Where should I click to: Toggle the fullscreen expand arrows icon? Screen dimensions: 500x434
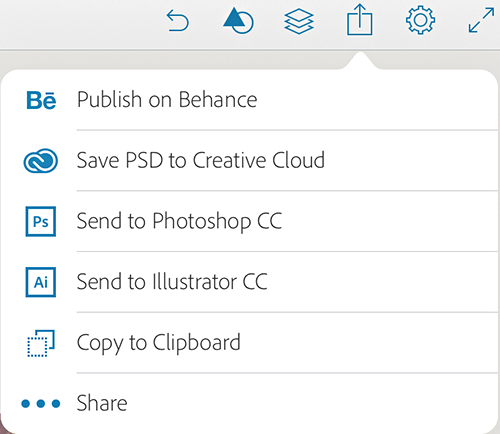point(481,21)
